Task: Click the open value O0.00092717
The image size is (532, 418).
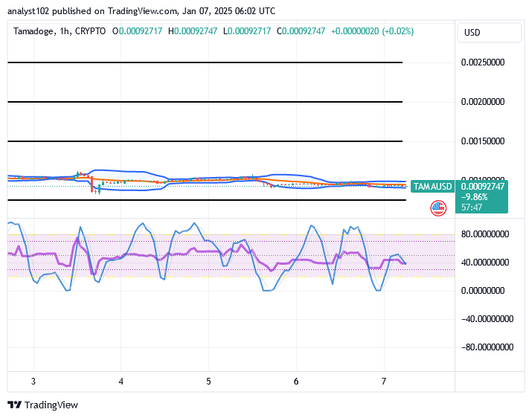Action: tap(138, 31)
